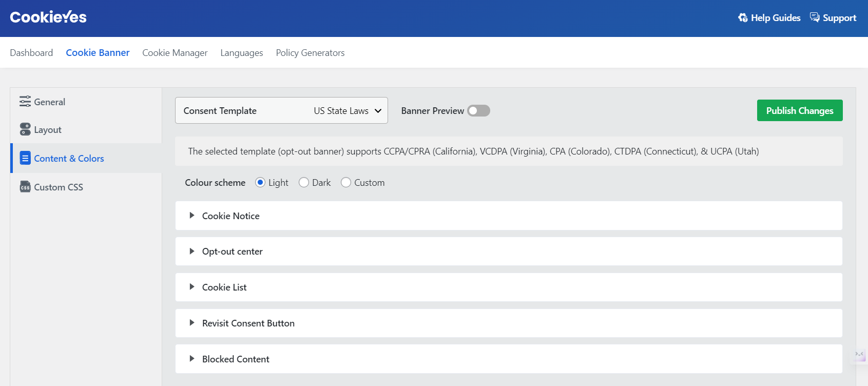Open the Cookie Banner tab

[x=98, y=53]
